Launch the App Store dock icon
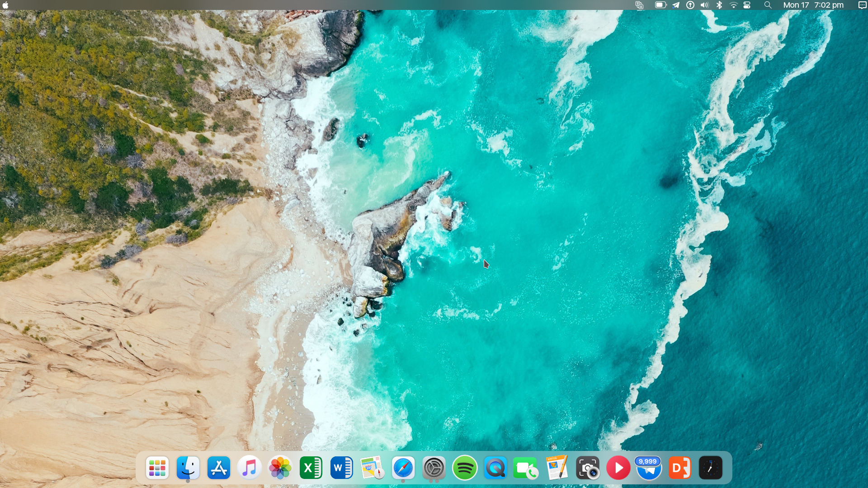Screen dimensions: 868x488 [219, 468]
